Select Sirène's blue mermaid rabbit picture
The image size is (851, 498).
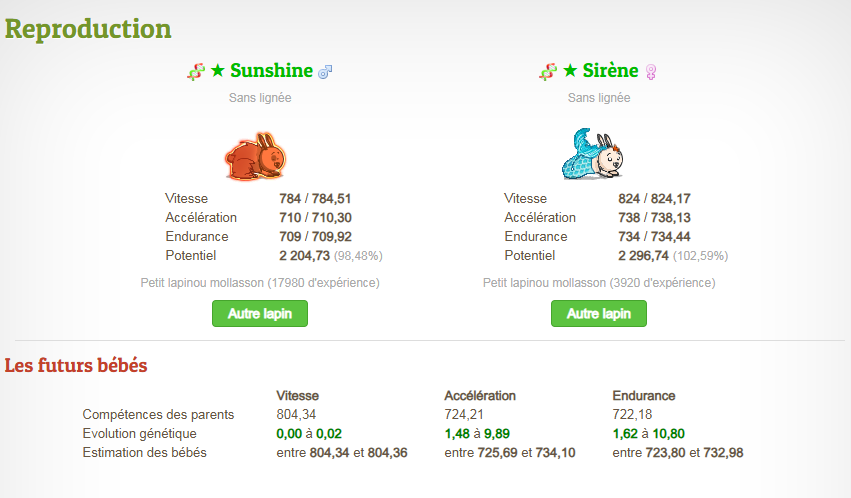594,154
